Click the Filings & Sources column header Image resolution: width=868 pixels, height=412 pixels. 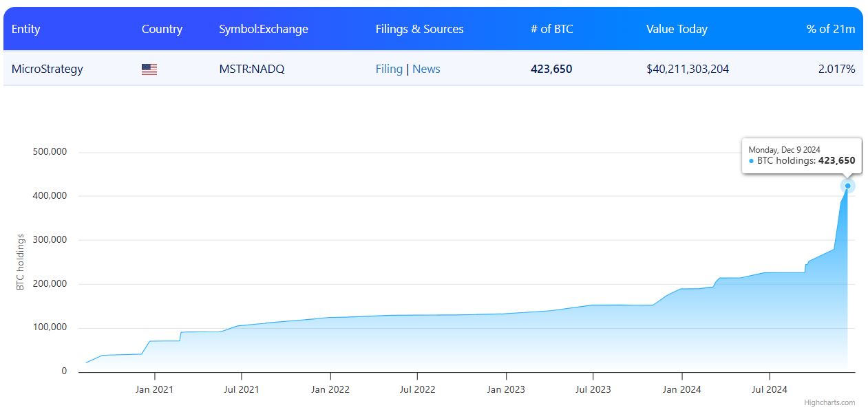[419, 29]
